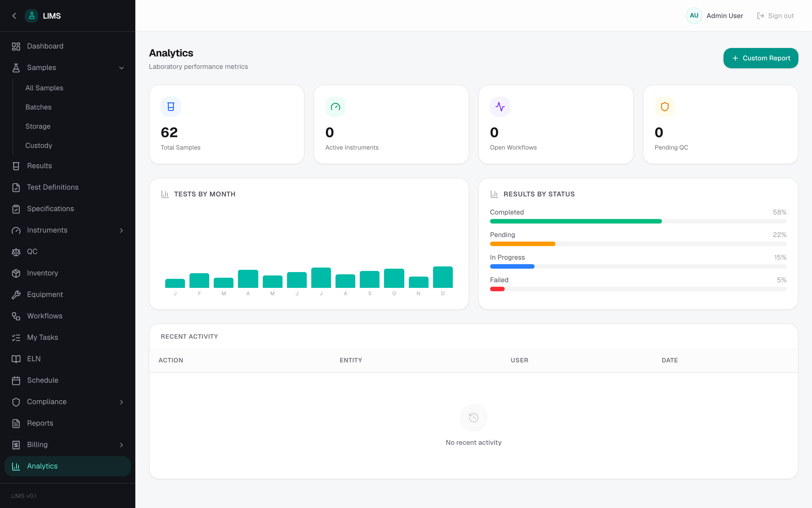This screenshot has width=812, height=508.
Task: Click the Pending orange progress bar
Action: (x=522, y=244)
